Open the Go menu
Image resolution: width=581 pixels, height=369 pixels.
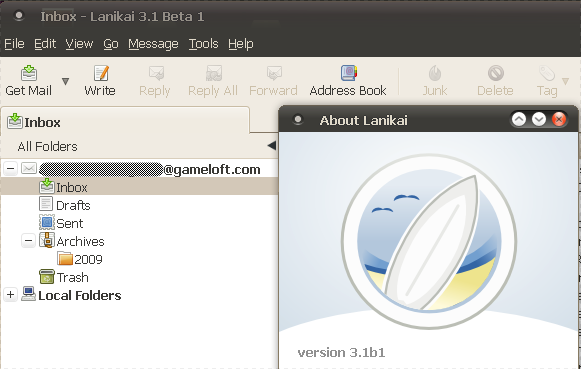pos(111,44)
